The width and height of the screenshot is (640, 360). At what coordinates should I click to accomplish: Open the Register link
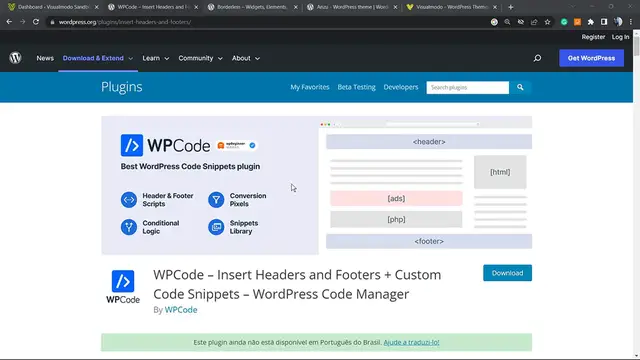click(x=593, y=37)
